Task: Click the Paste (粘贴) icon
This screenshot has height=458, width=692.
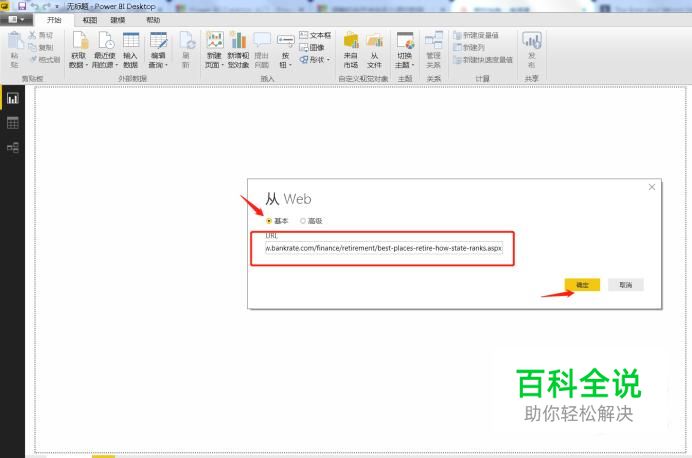Action: click(15, 41)
